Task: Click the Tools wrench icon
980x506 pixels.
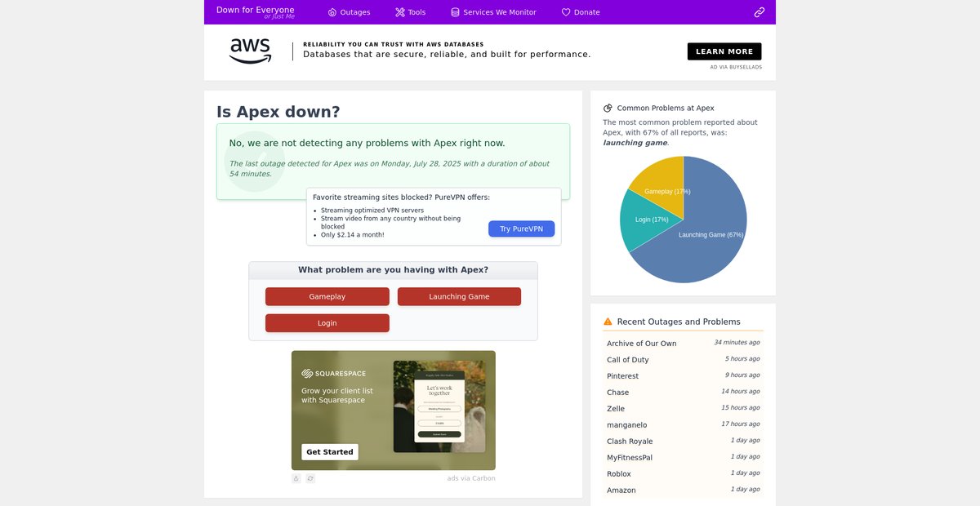Action: coord(400,12)
